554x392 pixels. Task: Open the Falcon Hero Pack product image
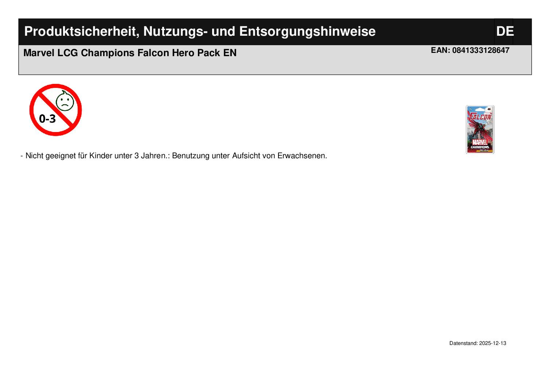(480, 129)
